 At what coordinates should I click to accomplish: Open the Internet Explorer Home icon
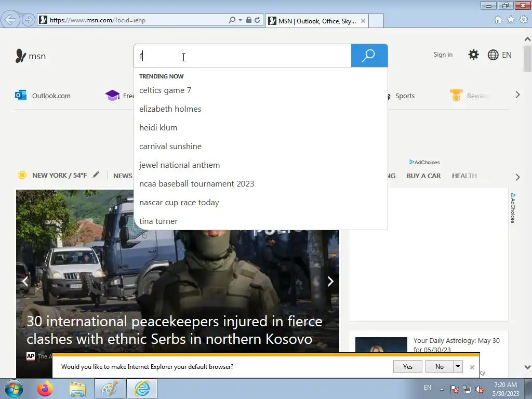[498, 20]
